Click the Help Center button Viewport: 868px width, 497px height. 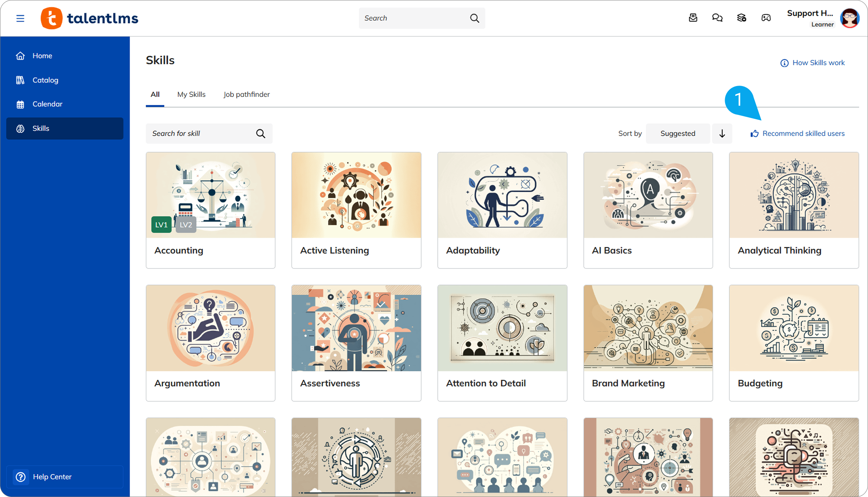tap(52, 477)
